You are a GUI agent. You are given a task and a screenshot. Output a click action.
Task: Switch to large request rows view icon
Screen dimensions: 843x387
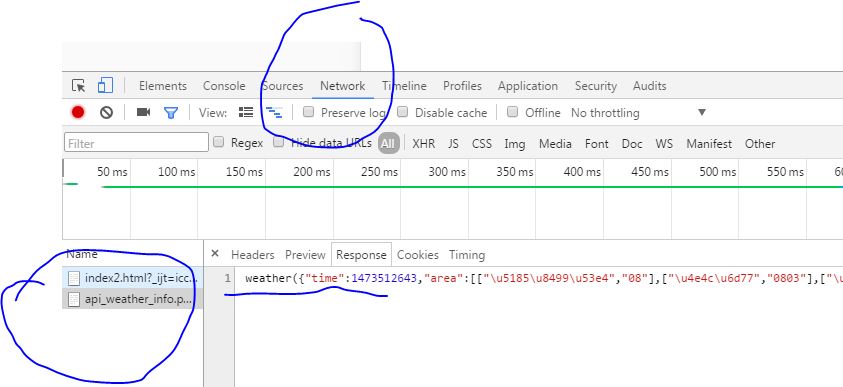[246, 112]
